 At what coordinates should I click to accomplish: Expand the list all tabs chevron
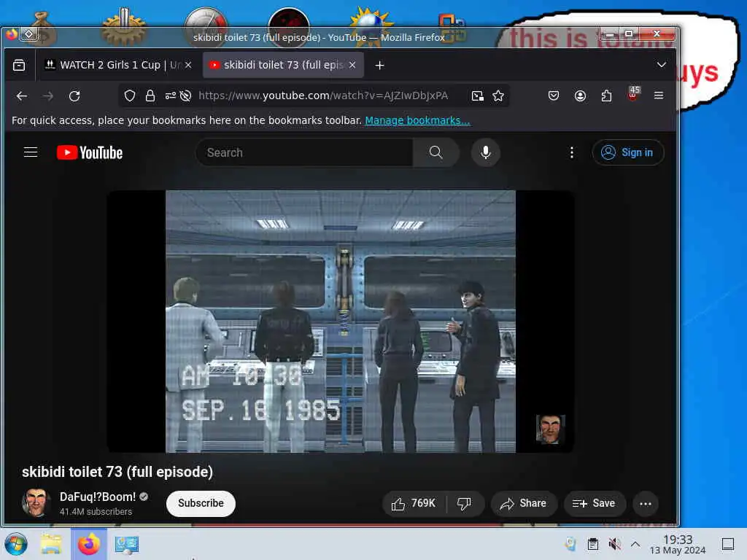click(661, 65)
